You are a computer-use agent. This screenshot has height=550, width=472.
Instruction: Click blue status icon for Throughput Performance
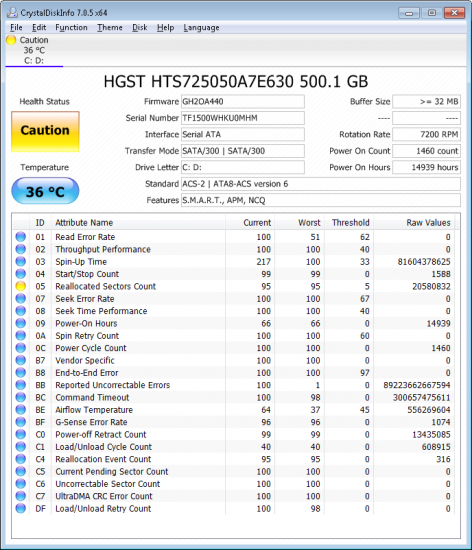click(21, 249)
